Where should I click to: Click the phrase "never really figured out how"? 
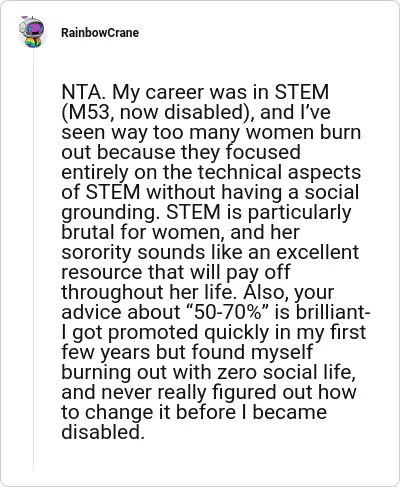229,392
